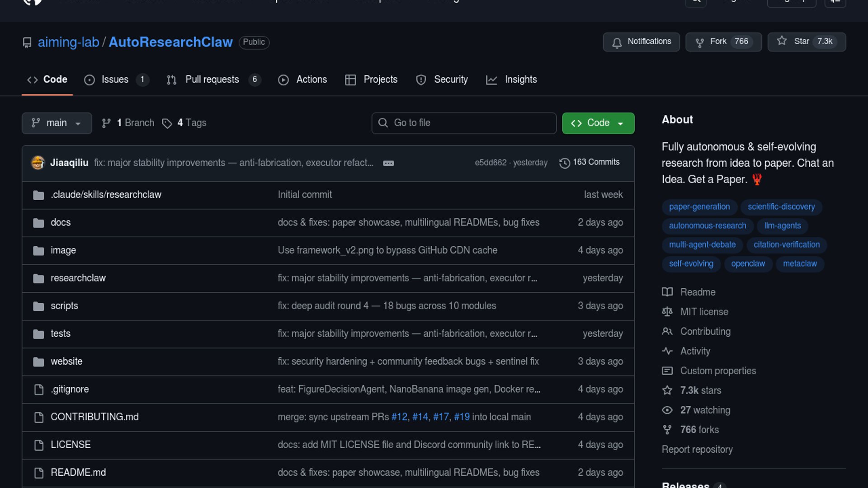This screenshot has height=488, width=868.
Task: Open the researchclaw folder
Action: 78,278
